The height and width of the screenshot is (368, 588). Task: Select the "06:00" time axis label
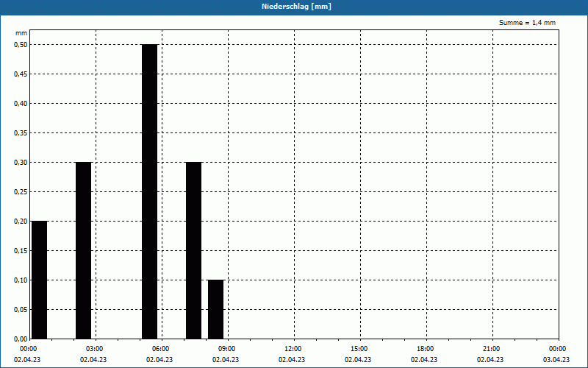[160, 349]
